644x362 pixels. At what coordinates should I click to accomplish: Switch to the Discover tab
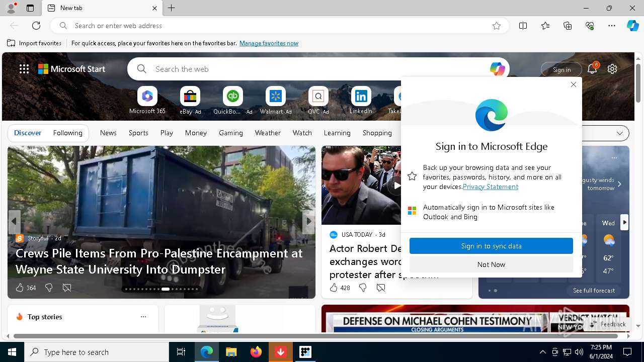pyautogui.click(x=28, y=133)
